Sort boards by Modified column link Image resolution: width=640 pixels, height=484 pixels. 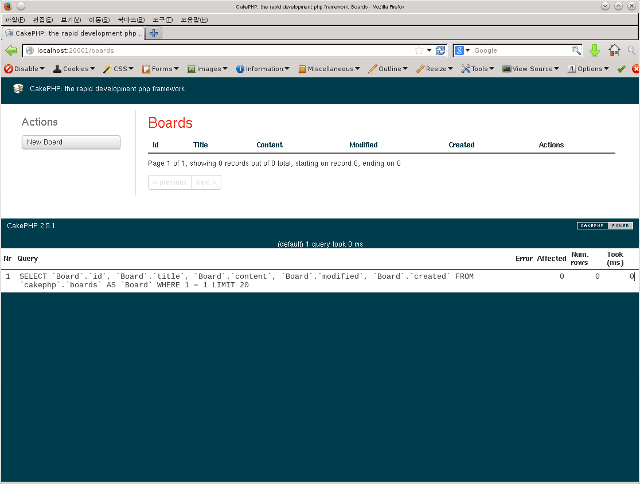363,145
